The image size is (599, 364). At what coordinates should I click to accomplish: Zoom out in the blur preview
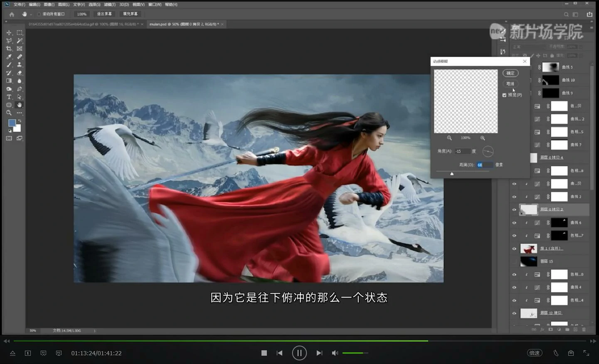[x=449, y=138]
